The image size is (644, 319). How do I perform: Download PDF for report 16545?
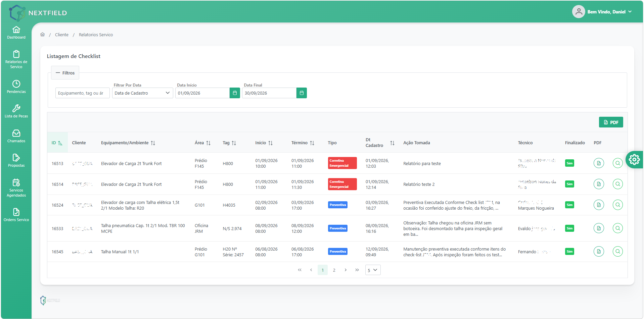point(599,252)
